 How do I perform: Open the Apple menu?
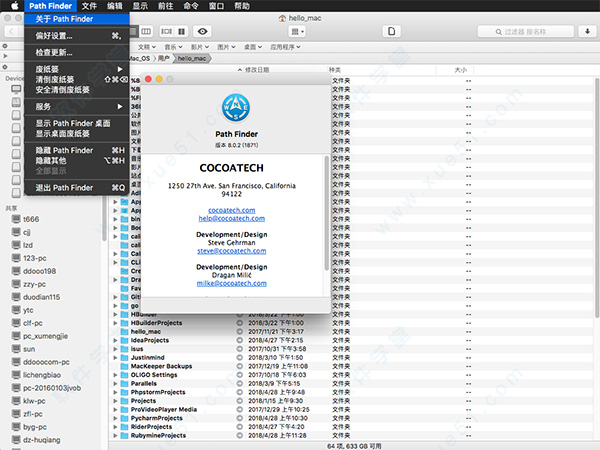click(x=14, y=6)
